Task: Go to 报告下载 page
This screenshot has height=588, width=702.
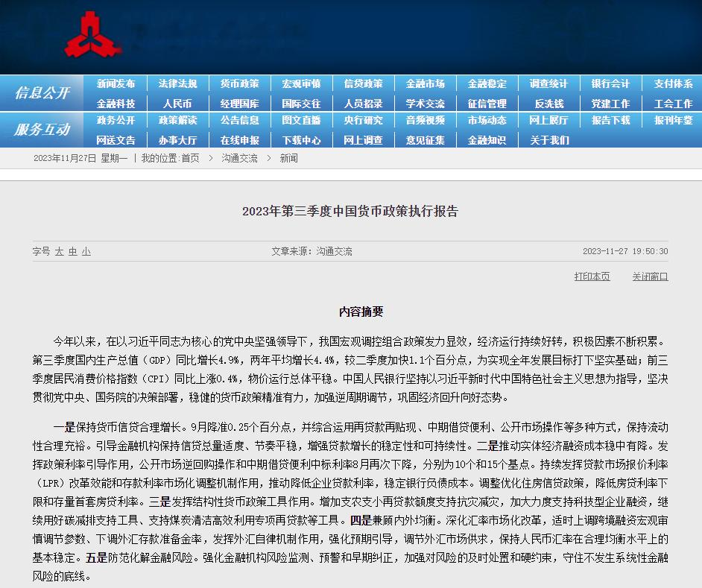Action: (610, 120)
